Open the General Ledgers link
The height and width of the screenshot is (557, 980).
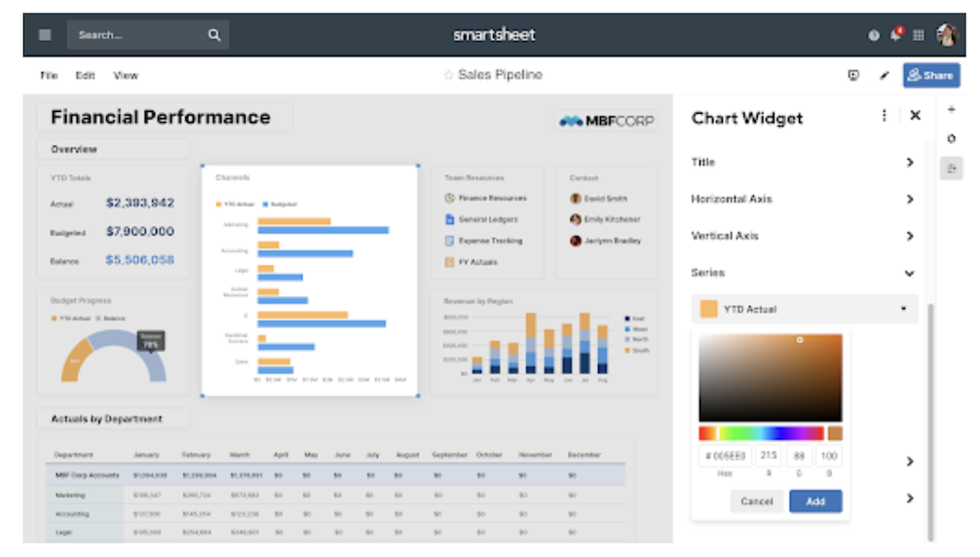tap(488, 219)
